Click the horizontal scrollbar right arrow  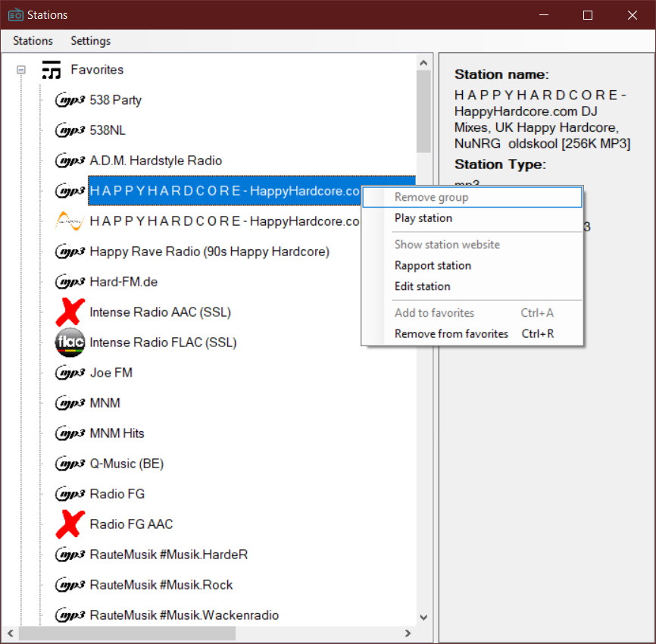[x=408, y=633]
